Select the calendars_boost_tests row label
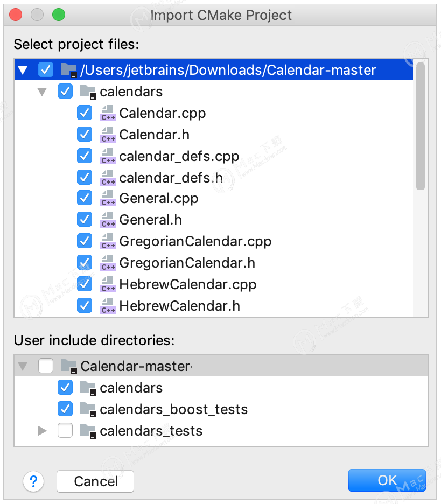The image size is (441, 504). [173, 410]
